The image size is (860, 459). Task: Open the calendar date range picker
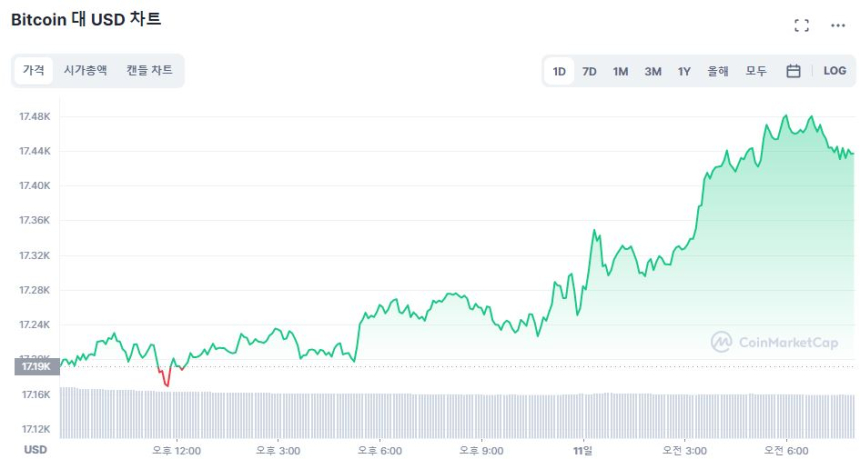(793, 71)
